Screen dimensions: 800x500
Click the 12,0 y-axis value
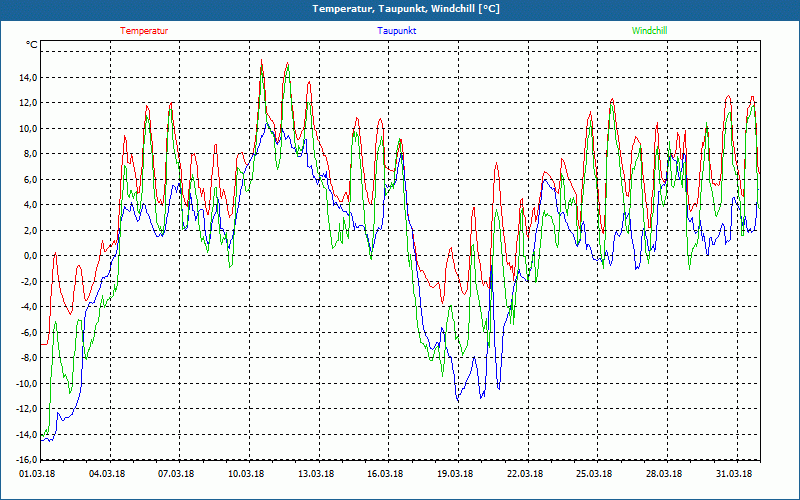point(28,103)
